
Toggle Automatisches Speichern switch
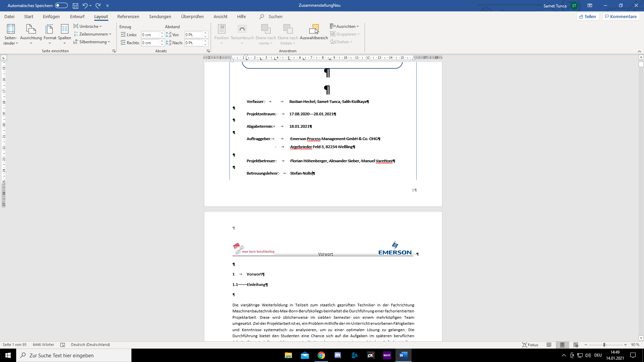(x=61, y=6)
